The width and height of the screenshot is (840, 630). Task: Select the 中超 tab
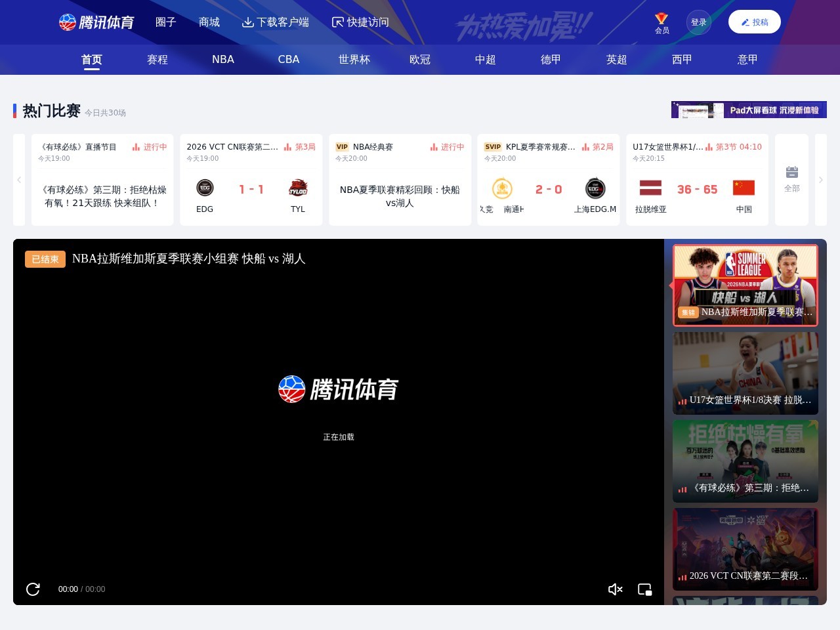pos(486,60)
